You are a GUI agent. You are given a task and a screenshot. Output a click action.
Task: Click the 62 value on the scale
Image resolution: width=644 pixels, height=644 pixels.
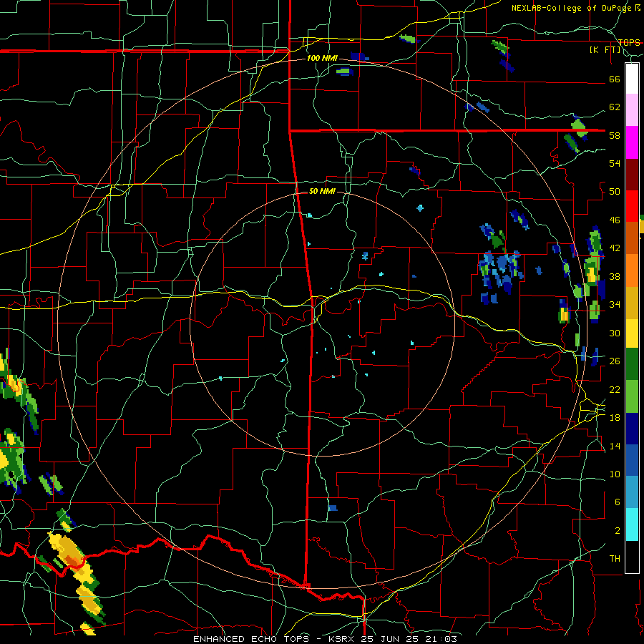pos(615,107)
